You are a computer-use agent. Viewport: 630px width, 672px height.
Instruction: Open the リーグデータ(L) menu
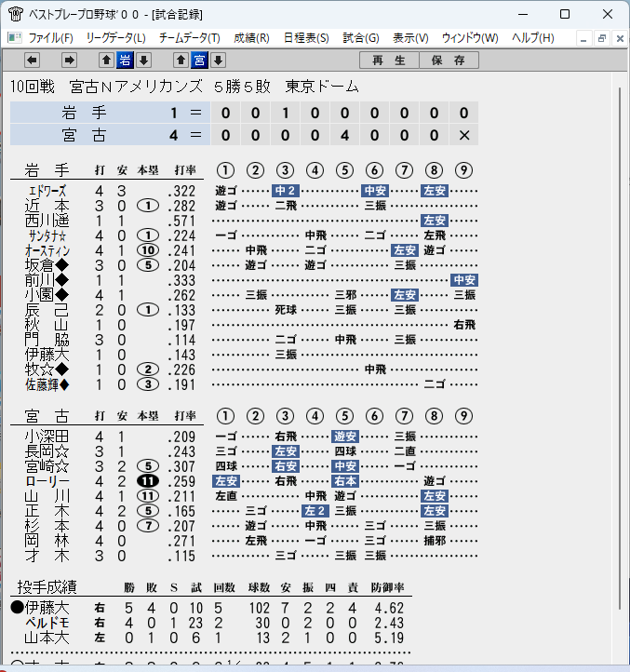115,38
